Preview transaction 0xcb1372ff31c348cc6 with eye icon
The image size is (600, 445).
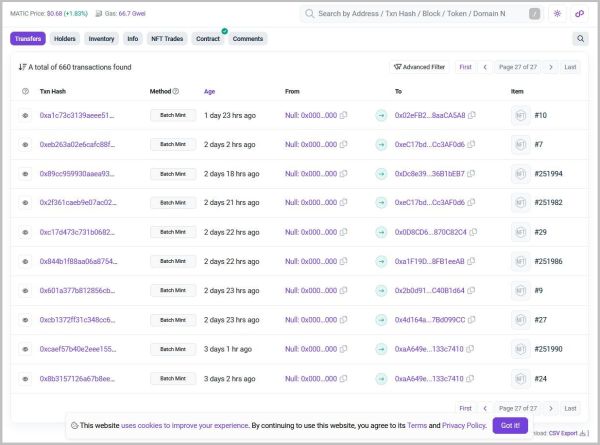point(25,320)
